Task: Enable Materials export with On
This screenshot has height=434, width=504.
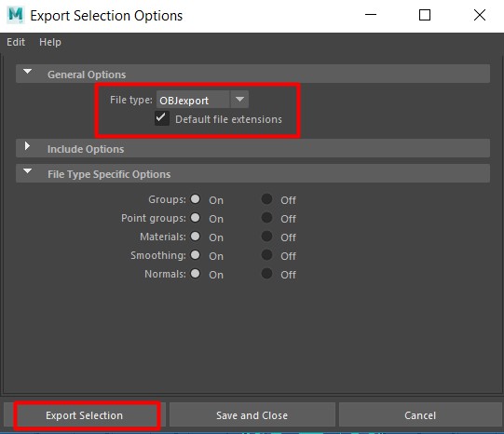Action: [x=195, y=237]
